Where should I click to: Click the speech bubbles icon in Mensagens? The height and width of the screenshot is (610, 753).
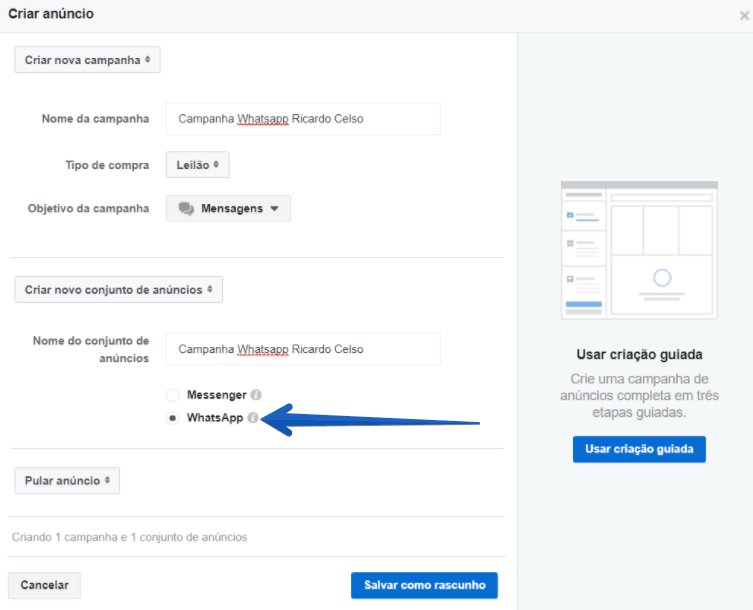(186, 208)
